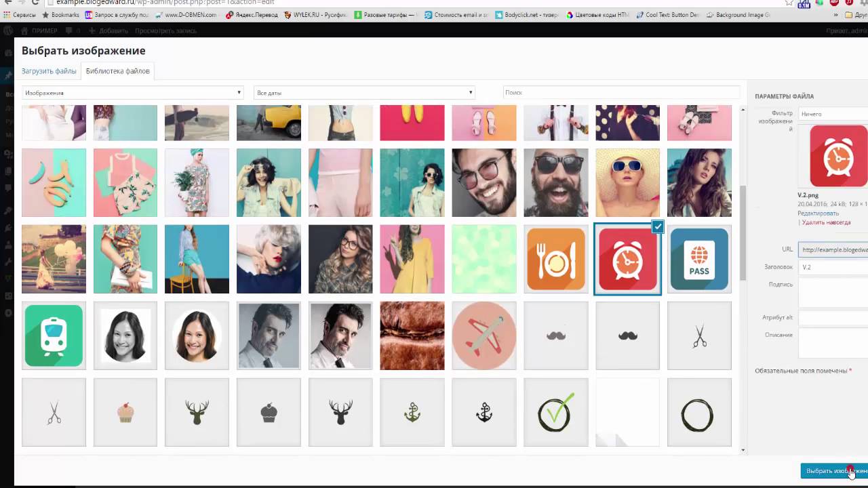868x488 pixels.
Task: Click the Заголовок field containing V.2
Action: pyautogui.click(x=833, y=267)
